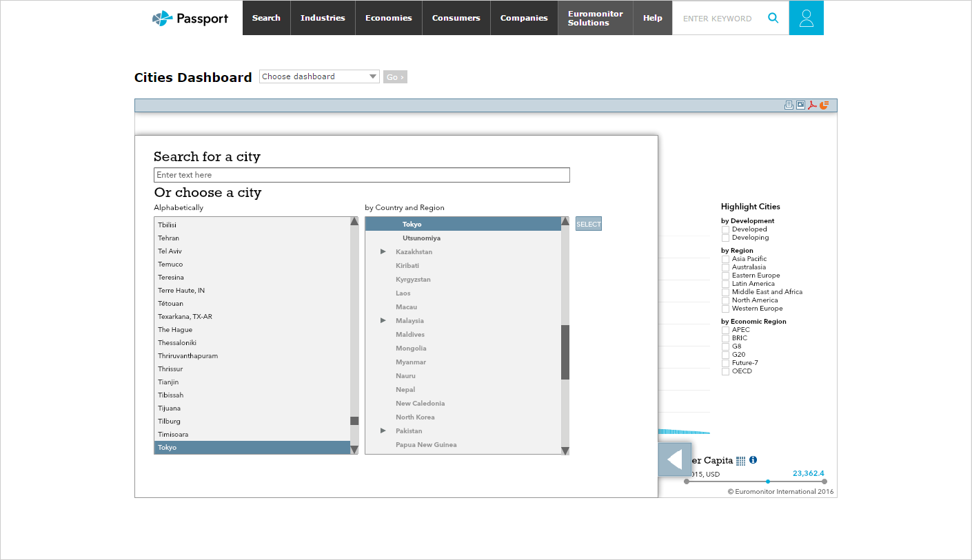Check the Developed checkbox under by Development
Screen dimensions: 972x560
point(725,229)
